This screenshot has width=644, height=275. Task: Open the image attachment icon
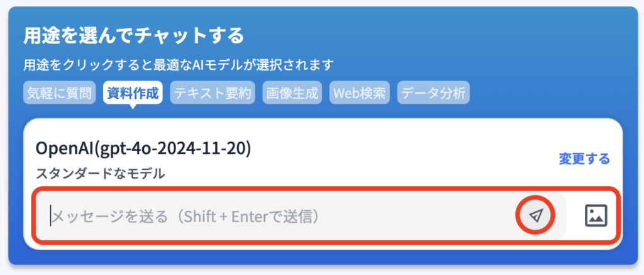[595, 216]
